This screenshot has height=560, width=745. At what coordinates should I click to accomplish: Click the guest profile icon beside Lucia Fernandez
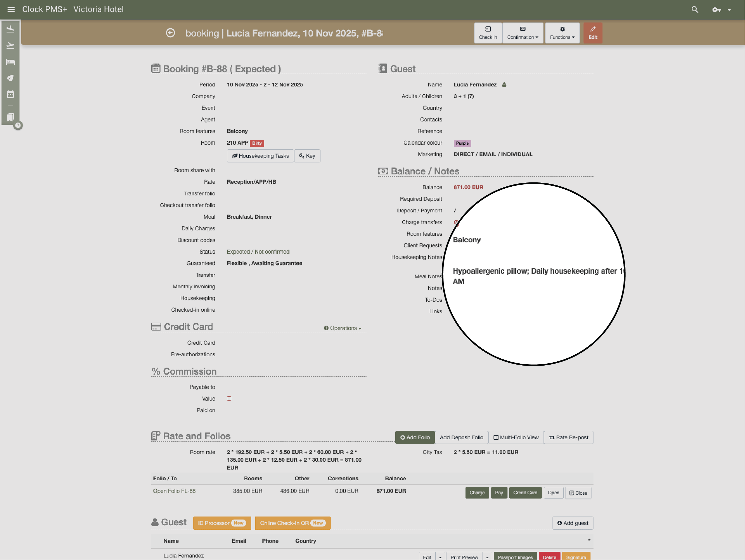coord(504,85)
